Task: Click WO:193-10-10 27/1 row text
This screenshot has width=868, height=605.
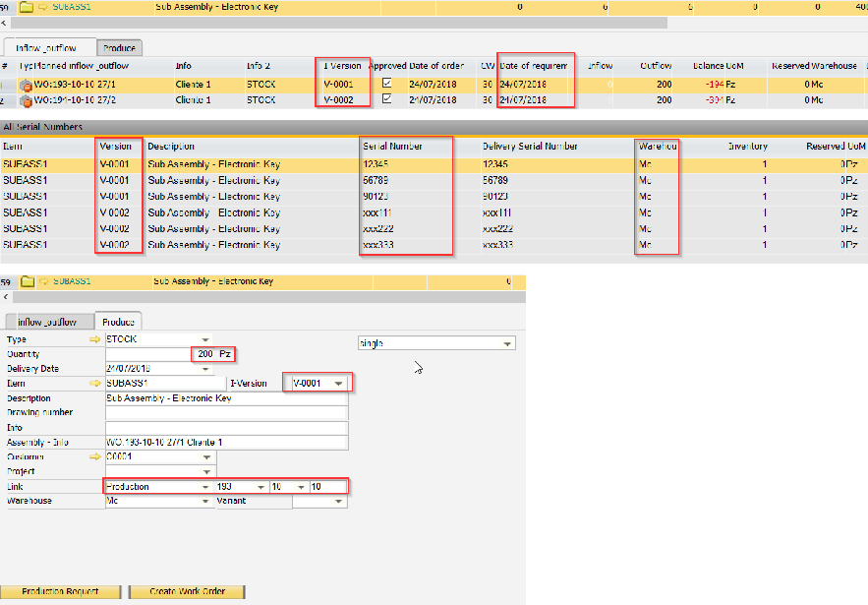Action: [x=75, y=85]
